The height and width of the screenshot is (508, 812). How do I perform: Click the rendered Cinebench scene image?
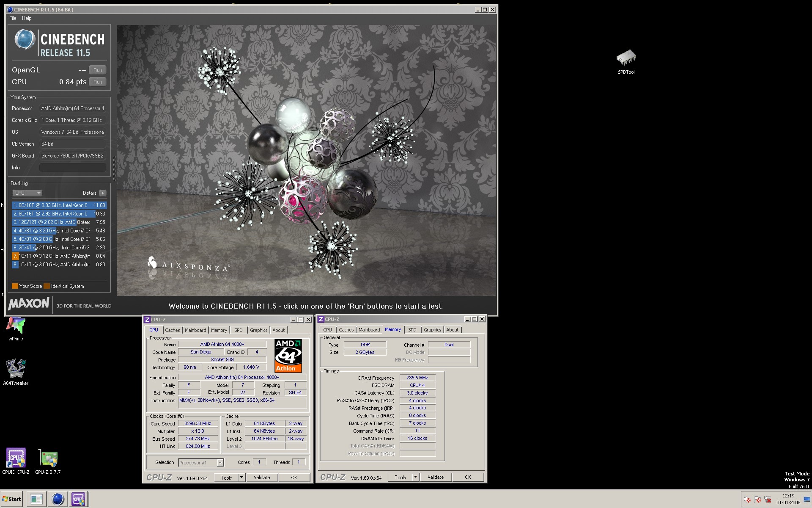306,160
